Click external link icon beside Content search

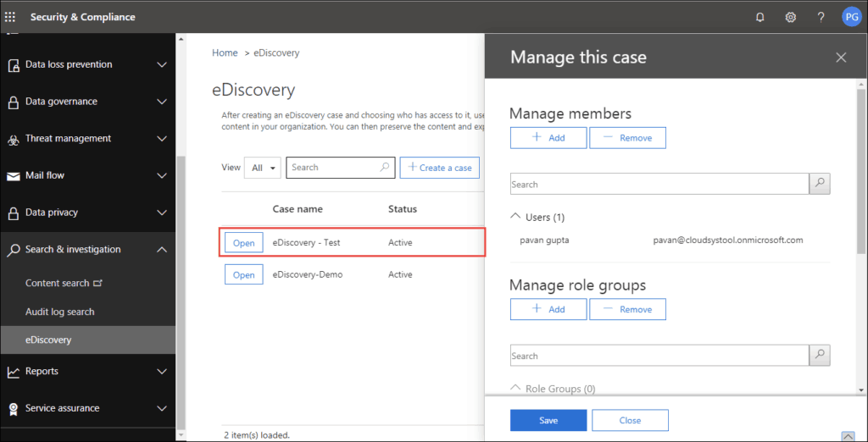(x=97, y=283)
